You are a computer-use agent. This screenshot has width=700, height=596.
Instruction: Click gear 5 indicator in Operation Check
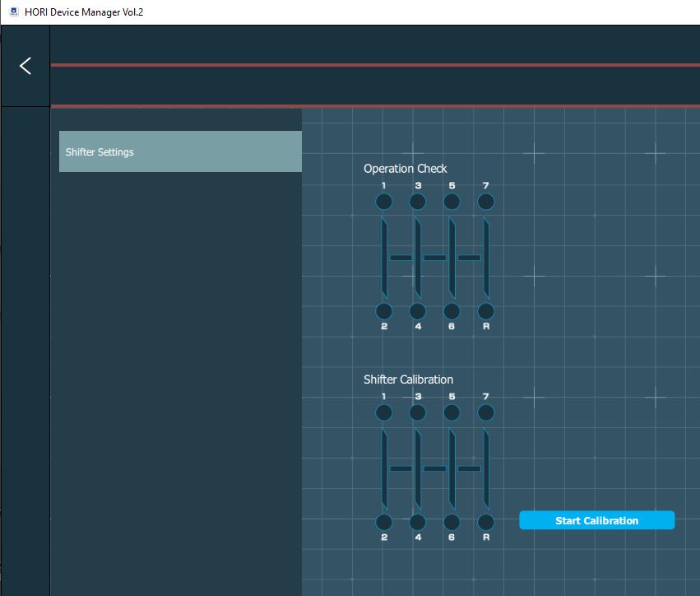[452, 202]
